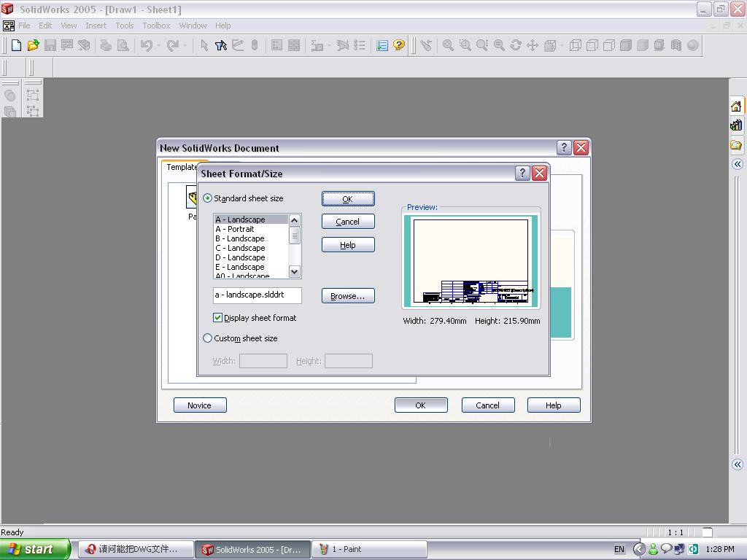Screen dimensions: 747x560
Task: Click EN language indicator in taskbar
Action: click(x=619, y=550)
